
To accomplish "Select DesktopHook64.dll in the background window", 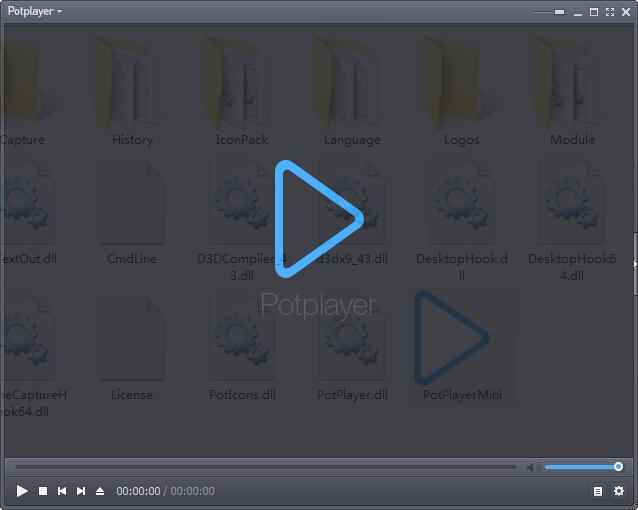I will 572,221.
